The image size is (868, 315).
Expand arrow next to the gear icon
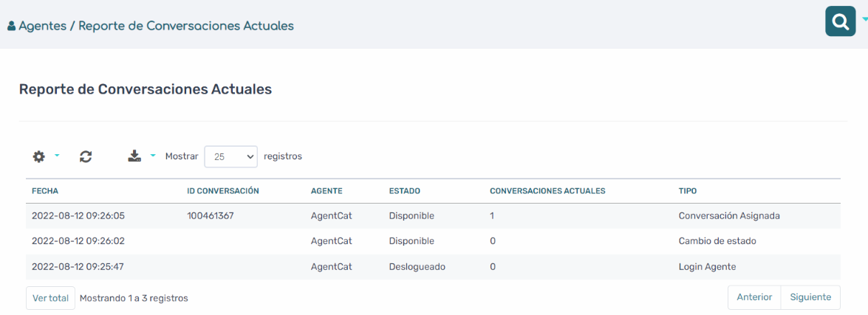tap(56, 156)
